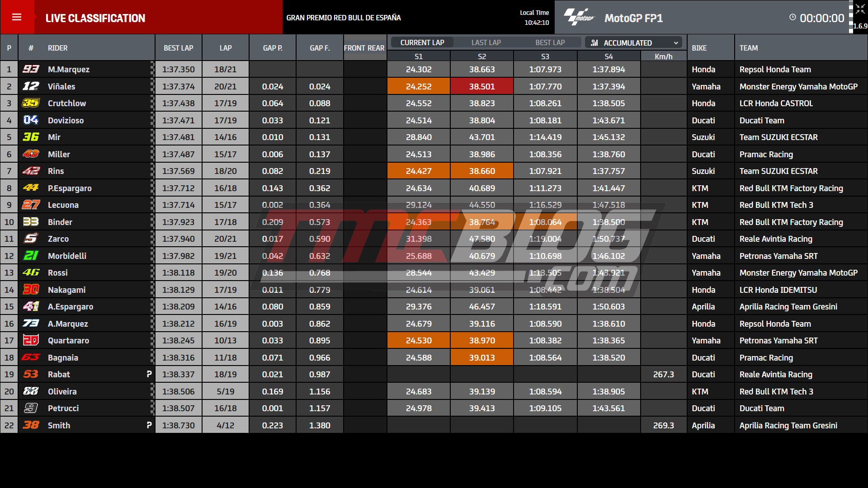868x488 pixels.
Task: Click Team SUZUKI ECSTAR in Mir's row
Action: 778,137
